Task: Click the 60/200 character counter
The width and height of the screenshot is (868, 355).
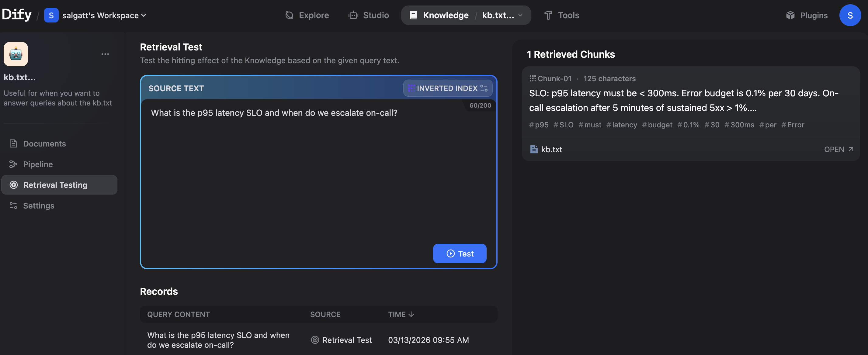Action: (x=480, y=105)
